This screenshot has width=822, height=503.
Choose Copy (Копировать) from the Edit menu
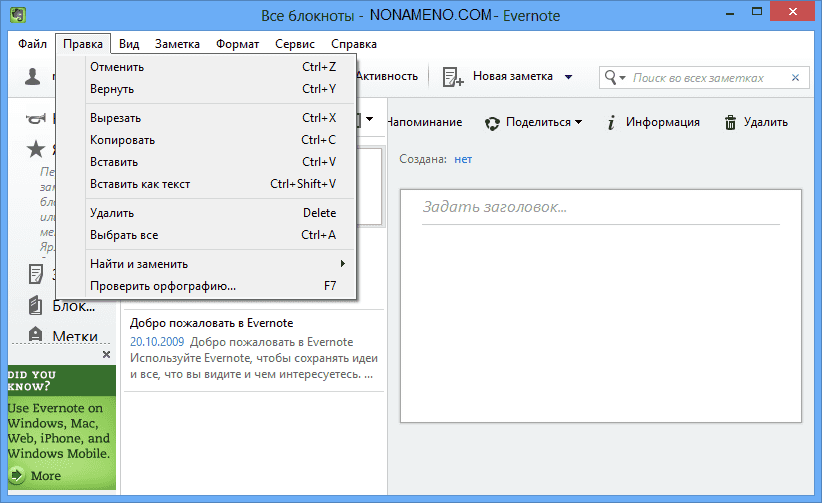(122, 140)
